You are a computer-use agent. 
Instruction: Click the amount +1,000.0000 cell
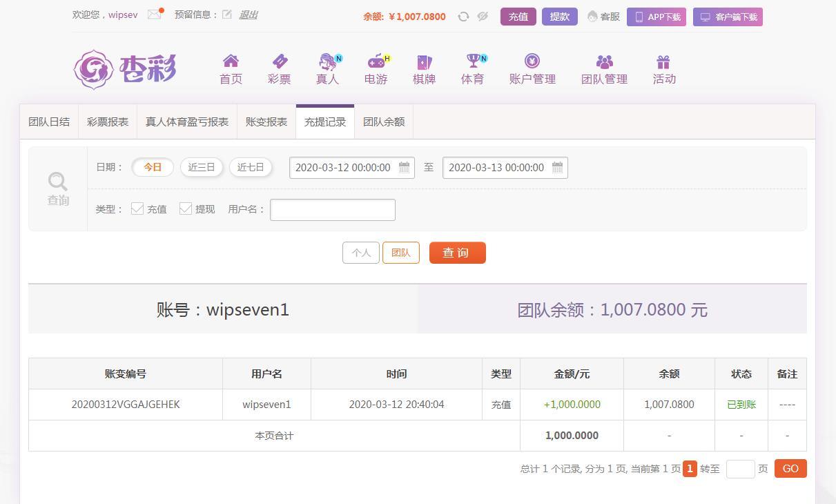click(572, 405)
